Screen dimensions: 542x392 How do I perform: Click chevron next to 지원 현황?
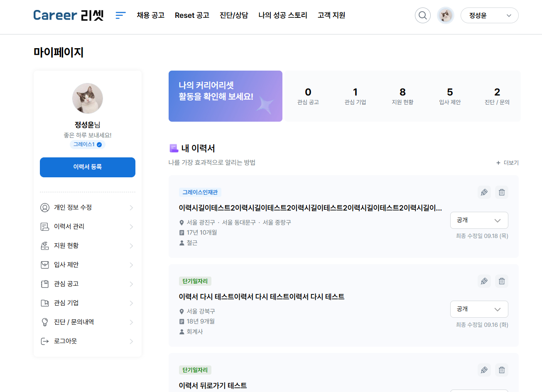tap(131, 246)
